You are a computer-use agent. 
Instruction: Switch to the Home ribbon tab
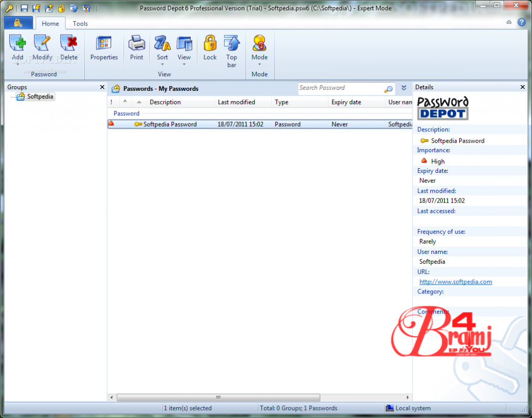(50, 23)
